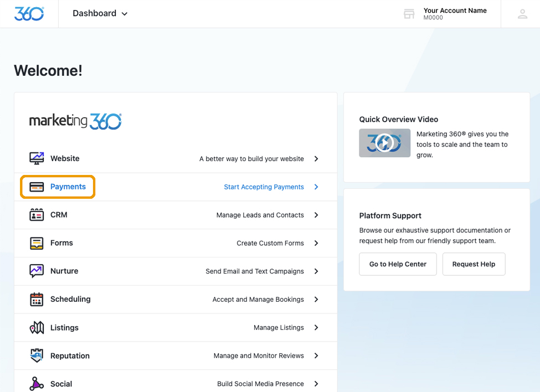Open the Social label
This screenshot has height=392, width=540.
click(x=61, y=384)
